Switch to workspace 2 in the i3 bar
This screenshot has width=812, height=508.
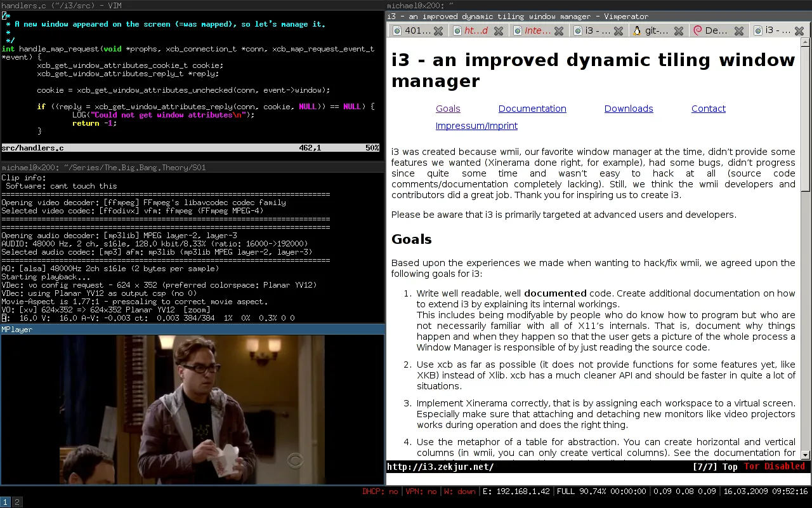point(17,502)
